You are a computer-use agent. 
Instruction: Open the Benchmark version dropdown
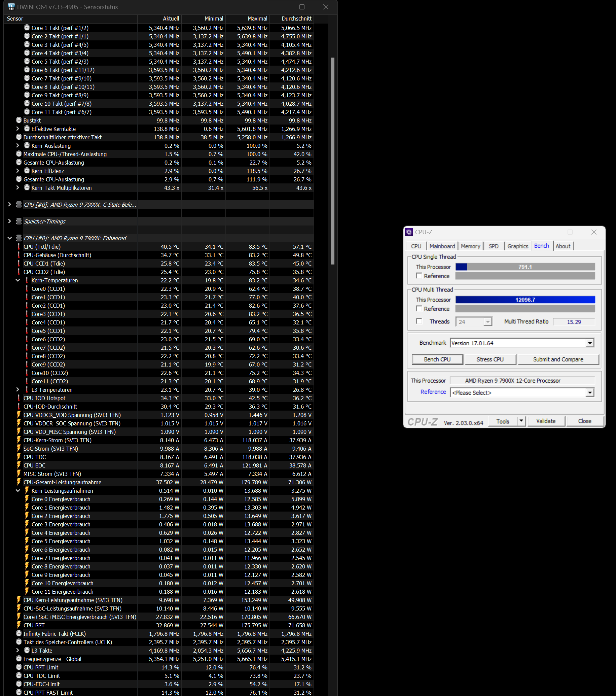[590, 343]
